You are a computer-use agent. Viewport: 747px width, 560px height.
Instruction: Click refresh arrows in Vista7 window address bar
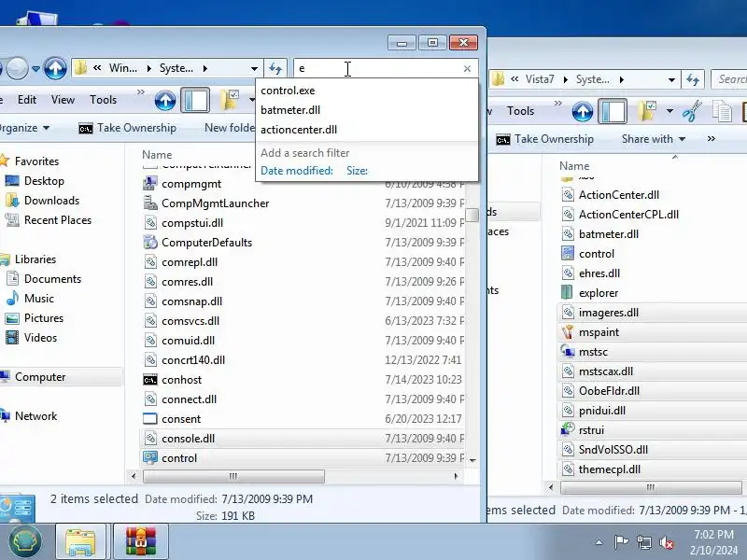coord(693,79)
